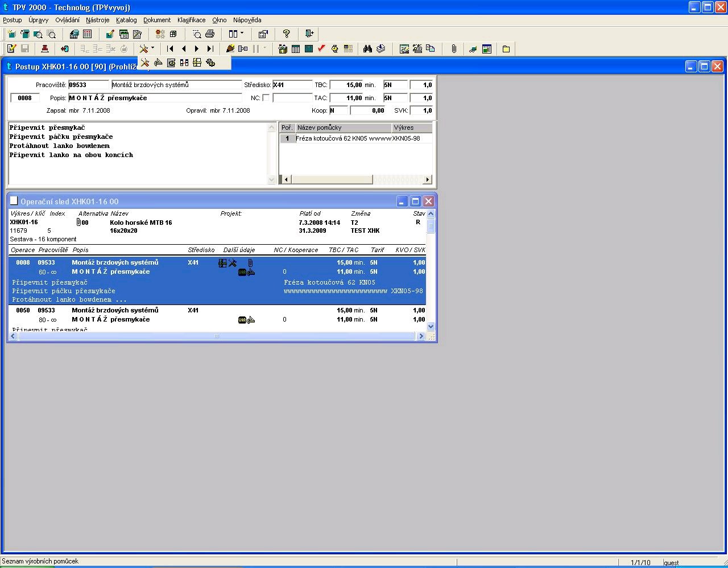Click text Kolo horské MTB 16

click(x=141, y=223)
